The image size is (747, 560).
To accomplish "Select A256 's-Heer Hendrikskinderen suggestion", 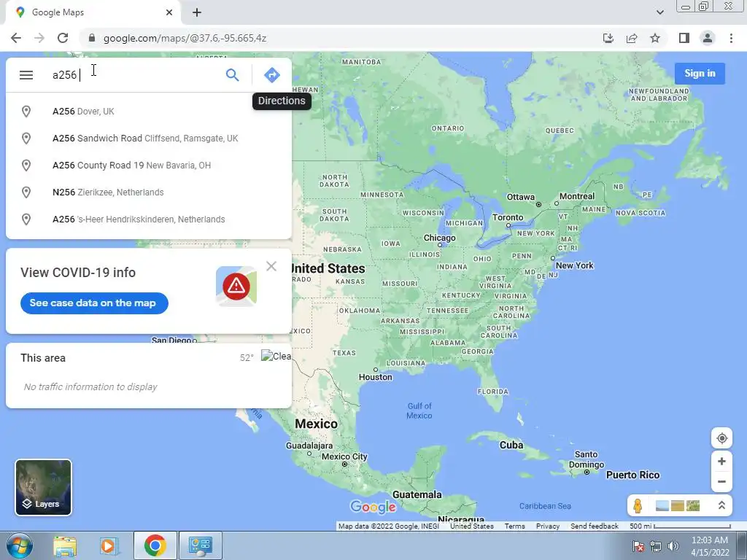I will point(149,219).
